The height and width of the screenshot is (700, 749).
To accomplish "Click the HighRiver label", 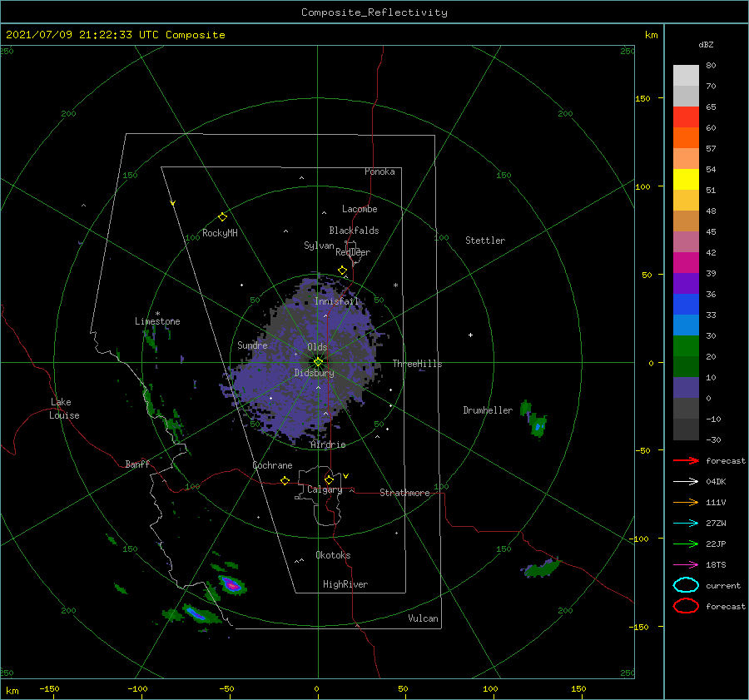I will coord(345,584).
